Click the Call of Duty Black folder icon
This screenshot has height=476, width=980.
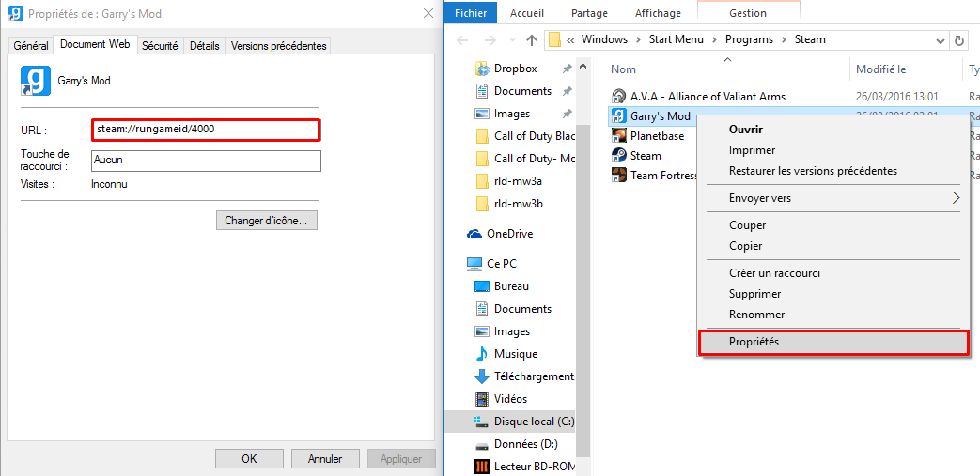click(x=482, y=136)
